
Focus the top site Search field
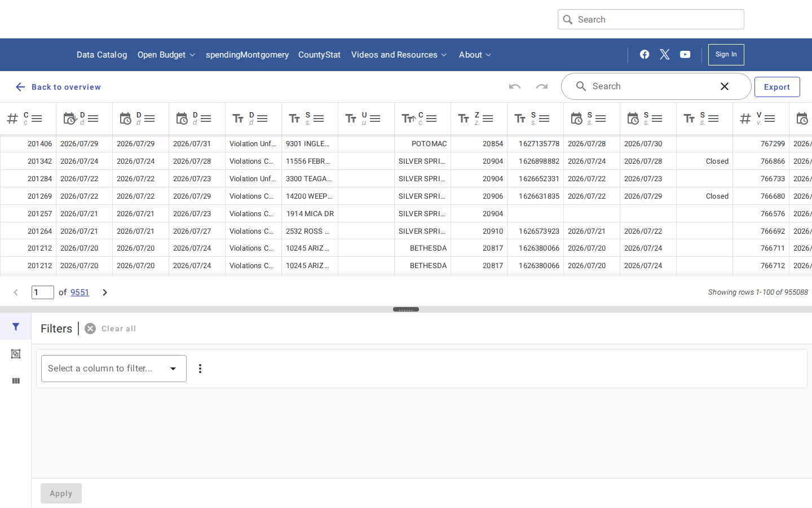[651, 19]
